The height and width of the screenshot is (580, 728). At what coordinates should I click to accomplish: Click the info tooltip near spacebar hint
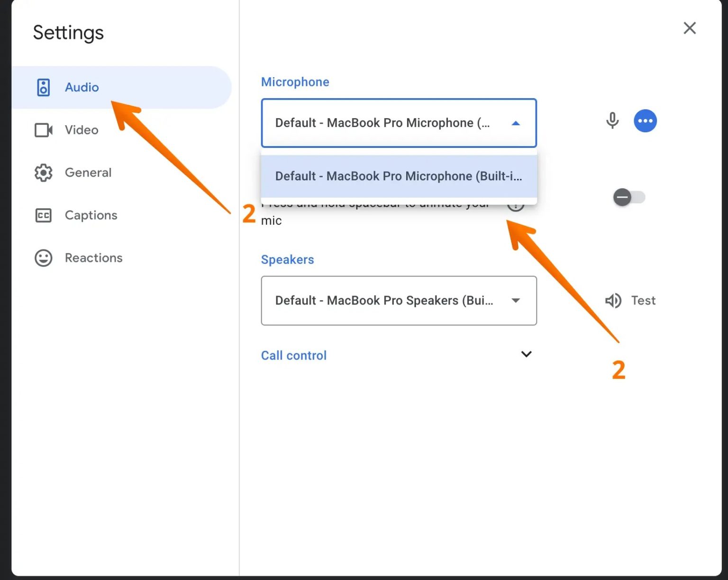(516, 206)
